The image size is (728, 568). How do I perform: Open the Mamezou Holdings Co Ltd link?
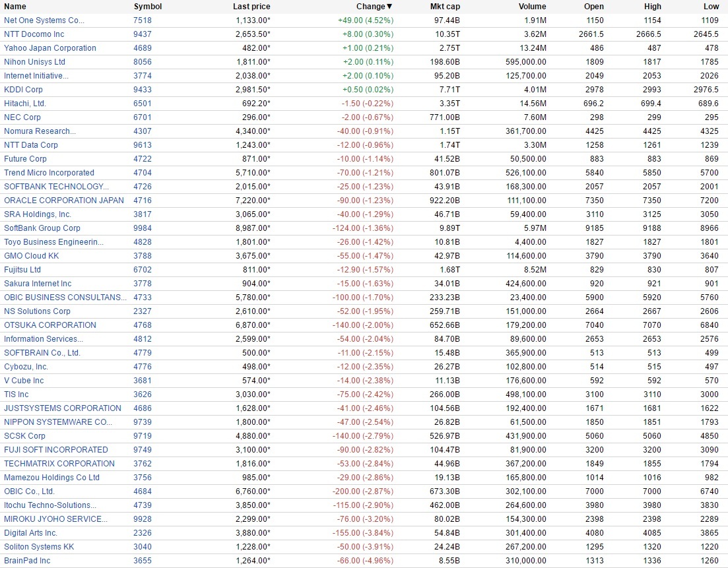(x=51, y=478)
